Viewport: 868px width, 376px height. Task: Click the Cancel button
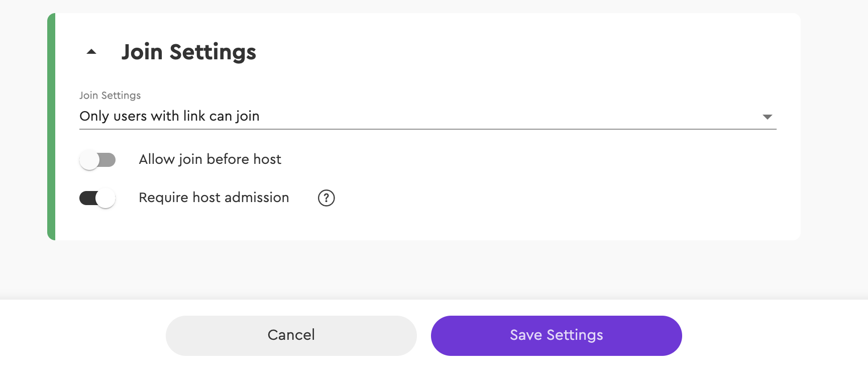291,336
